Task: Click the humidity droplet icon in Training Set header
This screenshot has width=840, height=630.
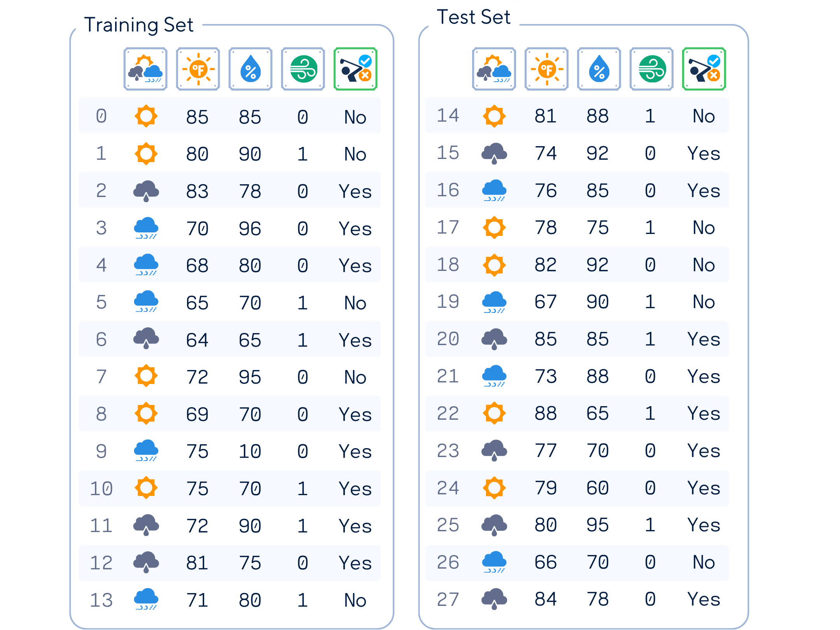Action: coord(250,69)
